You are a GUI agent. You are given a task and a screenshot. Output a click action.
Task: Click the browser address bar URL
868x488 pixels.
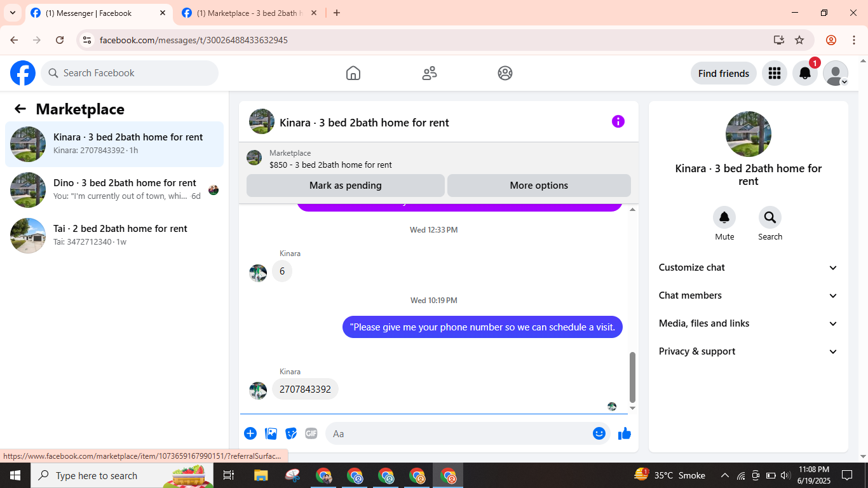[x=194, y=40]
